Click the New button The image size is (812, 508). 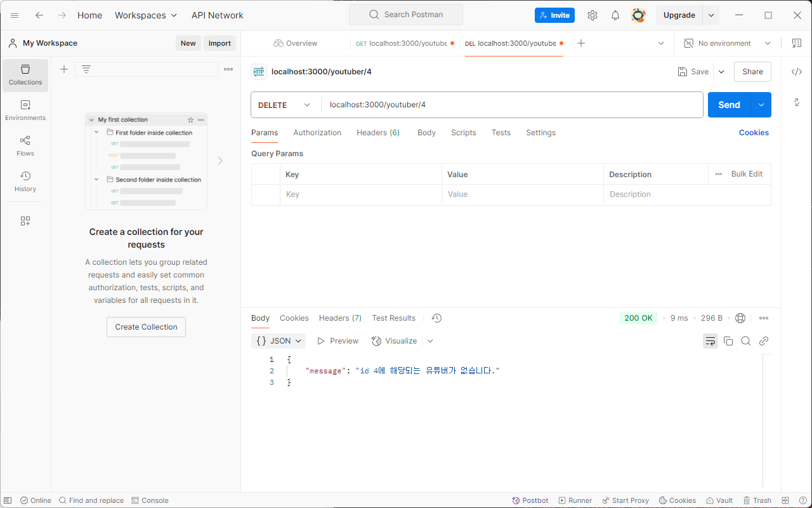[188, 43]
